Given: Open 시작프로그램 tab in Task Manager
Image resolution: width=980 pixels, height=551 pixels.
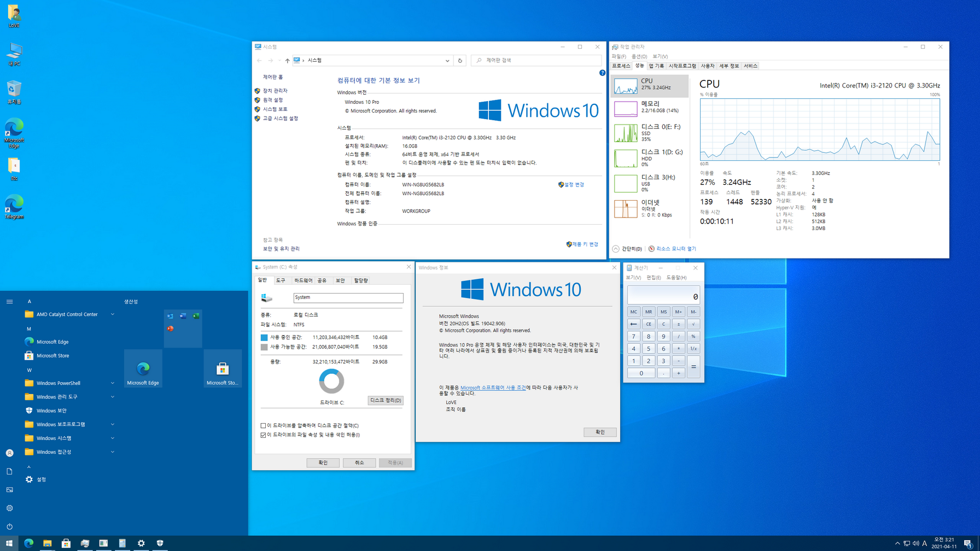Looking at the screenshot, I should click(x=682, y=66).
